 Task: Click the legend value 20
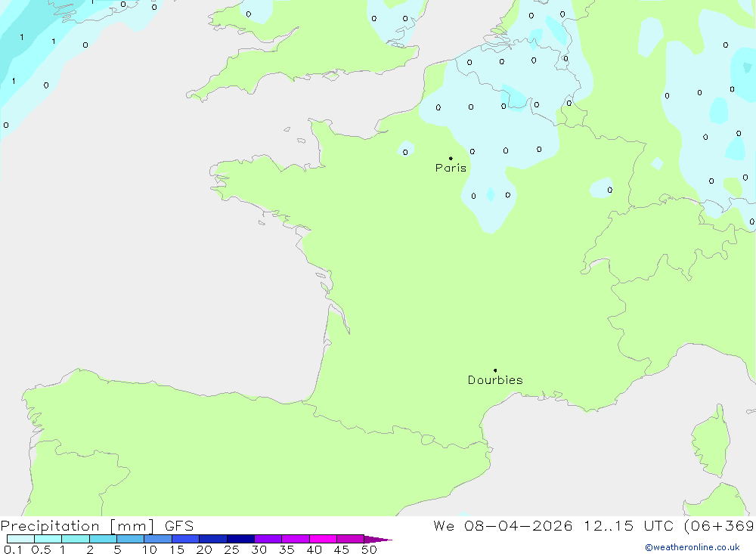[x=204, y=549]
